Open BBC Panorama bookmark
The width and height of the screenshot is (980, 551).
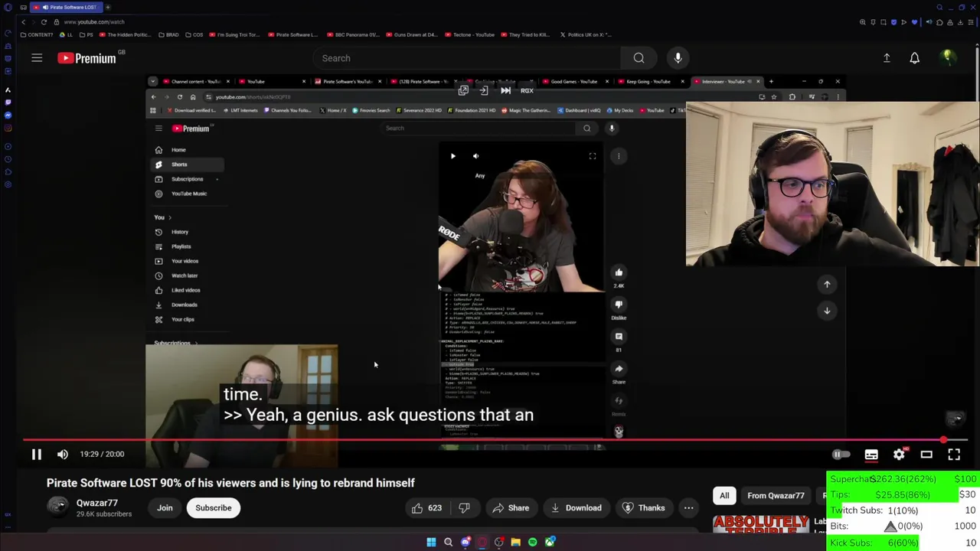pos(353,34)
